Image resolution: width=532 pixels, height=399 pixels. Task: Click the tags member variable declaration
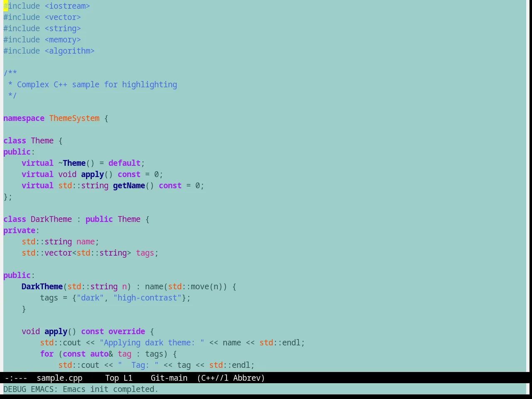145,253
